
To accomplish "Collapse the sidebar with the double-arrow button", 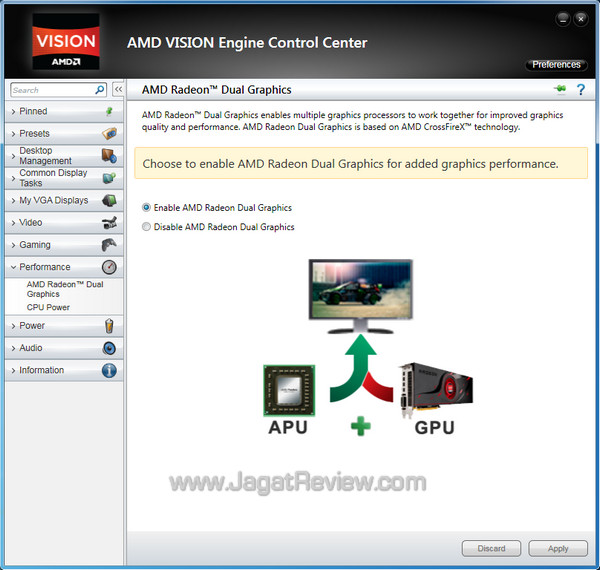I will point(118,90).
